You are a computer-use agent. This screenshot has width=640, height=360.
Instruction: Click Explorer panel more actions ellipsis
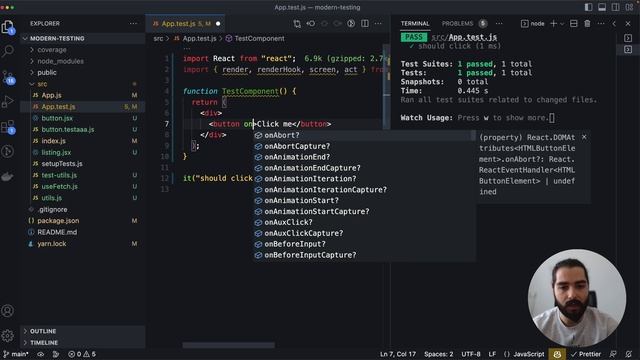(133, 24)
